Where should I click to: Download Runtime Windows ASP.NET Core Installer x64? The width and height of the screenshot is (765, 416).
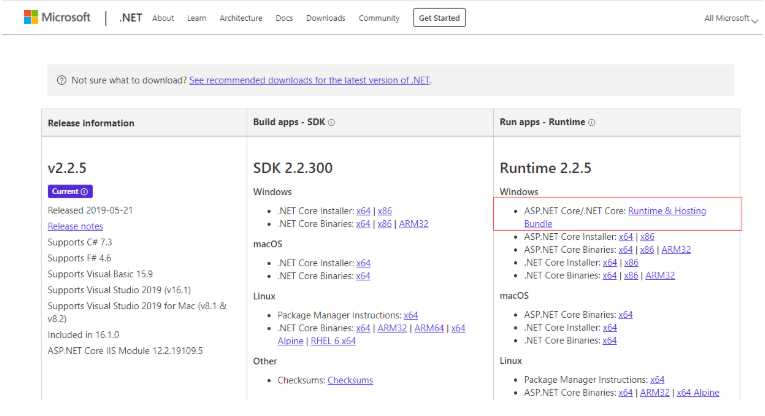click(626, 237)
